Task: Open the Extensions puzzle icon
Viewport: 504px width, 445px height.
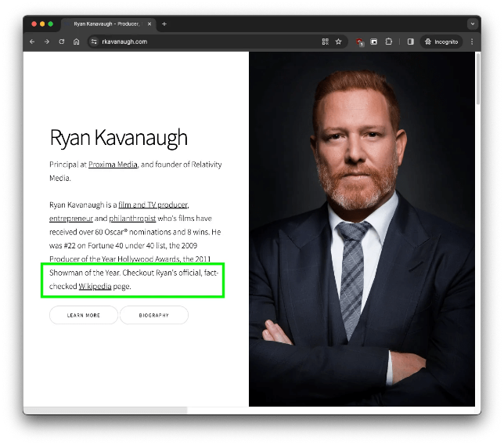Action: coord(389,42)
